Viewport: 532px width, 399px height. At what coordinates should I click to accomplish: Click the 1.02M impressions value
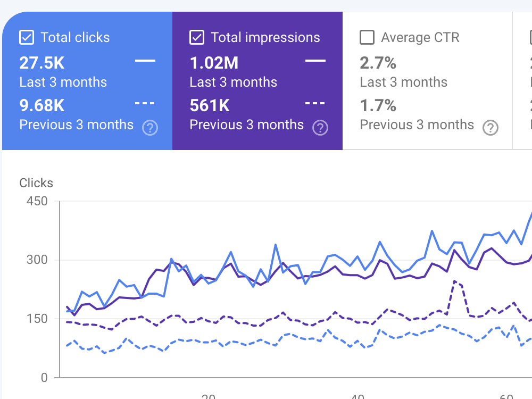click(x=214, y=63)
